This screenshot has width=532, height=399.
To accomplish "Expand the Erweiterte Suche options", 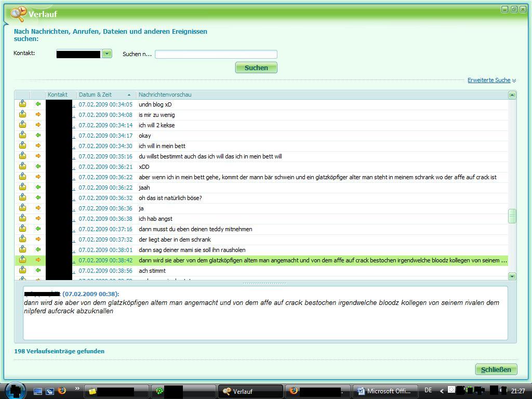I will 491,80.
